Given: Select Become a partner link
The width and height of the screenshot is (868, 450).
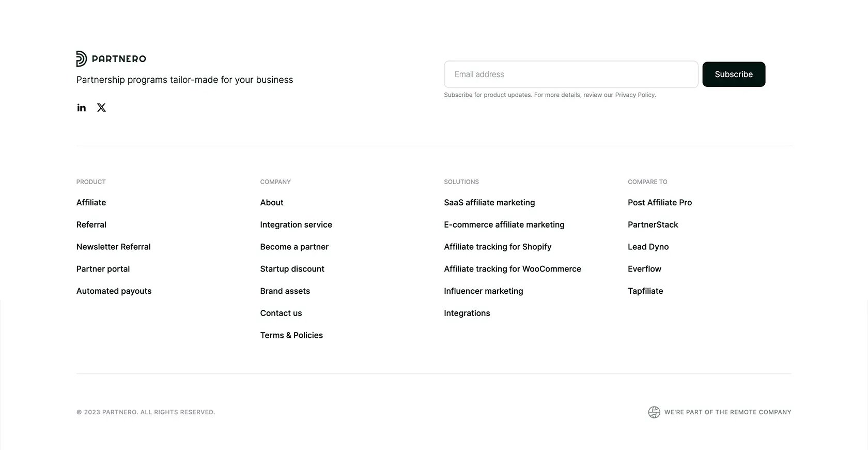Looking at the screenshot, I should 295,247.
